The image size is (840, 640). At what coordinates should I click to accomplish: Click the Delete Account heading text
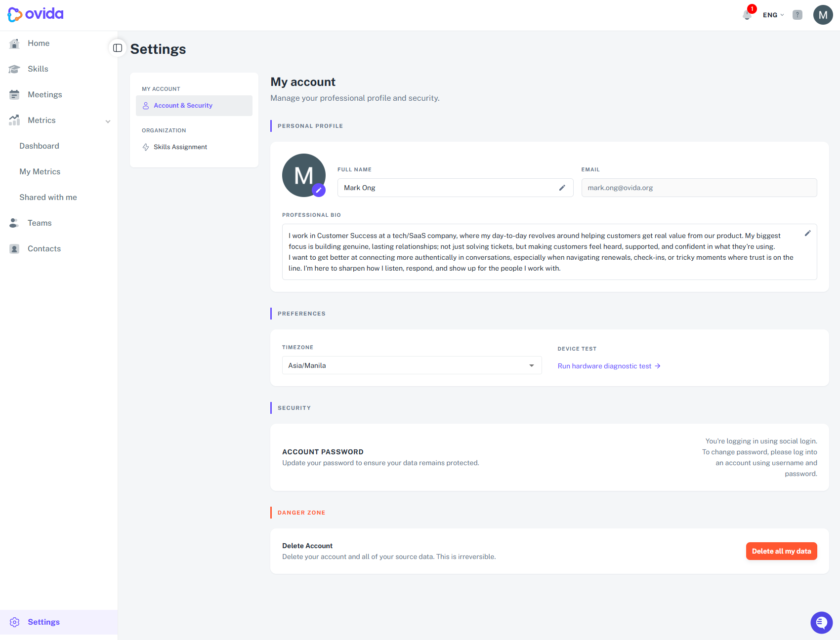point(307,546)
